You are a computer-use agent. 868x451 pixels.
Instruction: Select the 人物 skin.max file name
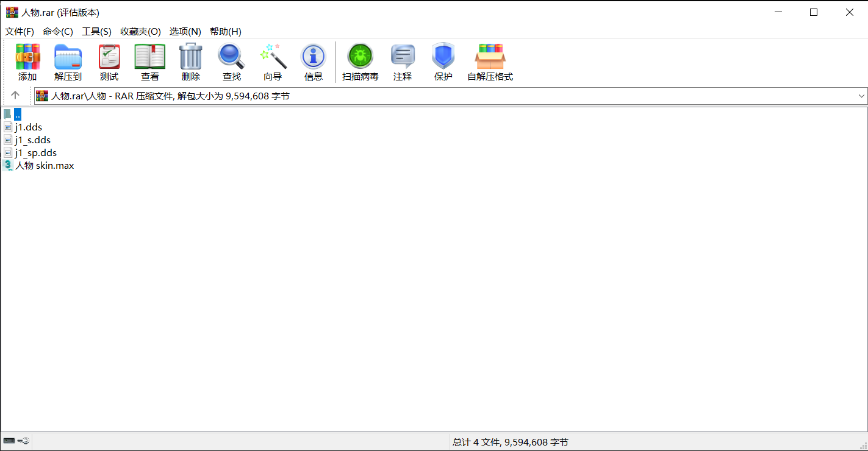pyautogui.click(x=45, y=165)
